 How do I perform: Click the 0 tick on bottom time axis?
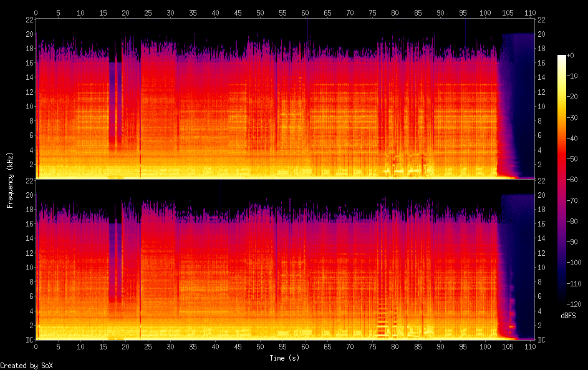(x=36, y=346)
